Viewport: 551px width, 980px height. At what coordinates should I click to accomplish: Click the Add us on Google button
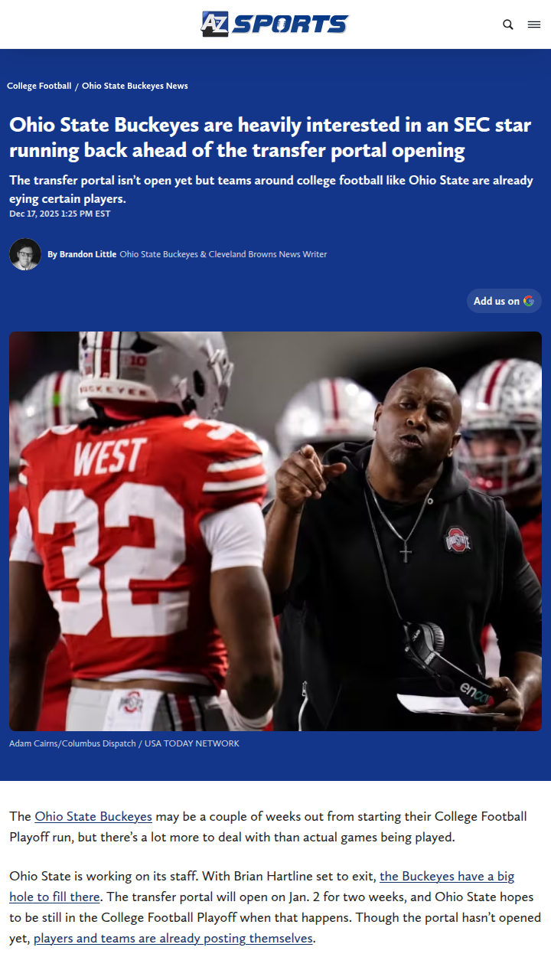504,301
